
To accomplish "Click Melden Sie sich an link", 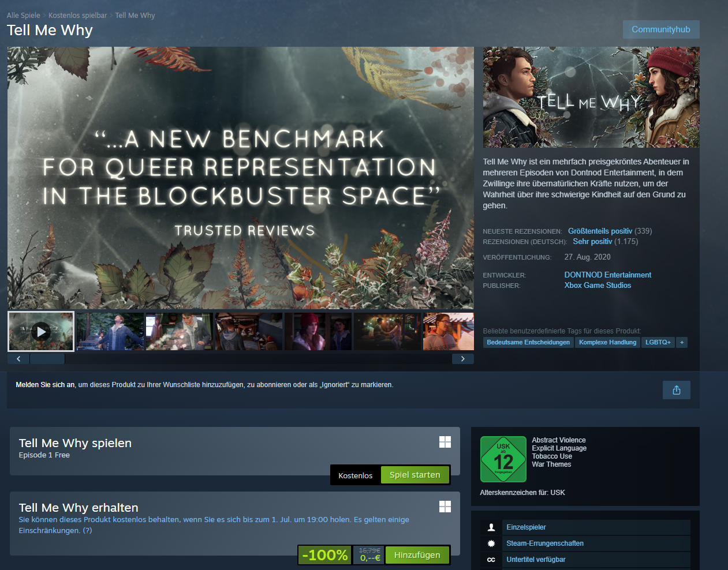I will 46,385.
